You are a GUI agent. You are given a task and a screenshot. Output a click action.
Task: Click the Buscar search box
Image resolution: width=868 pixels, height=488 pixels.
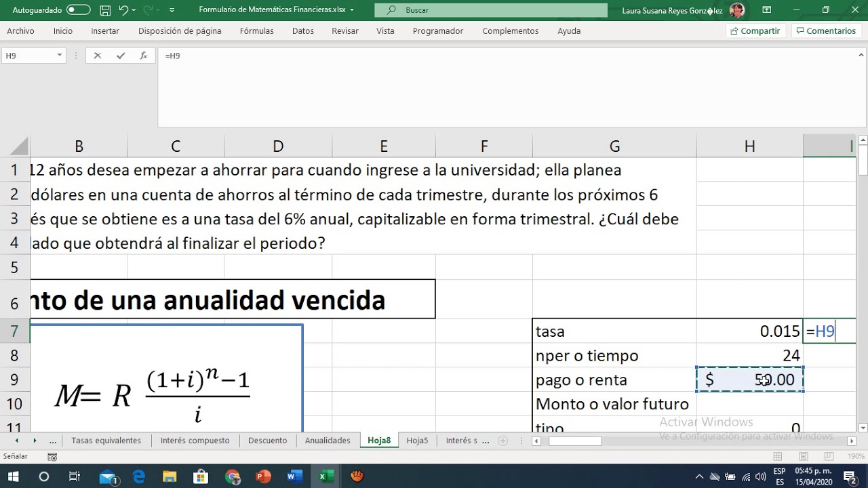491,10
